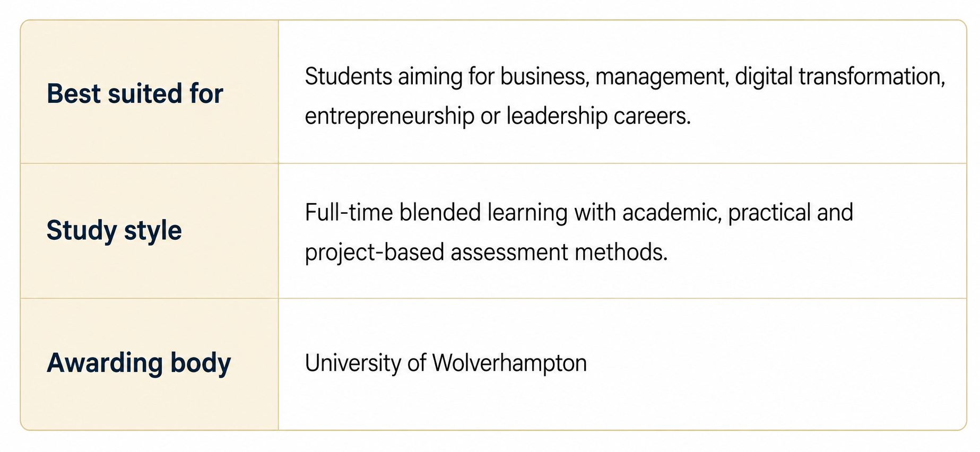This screenshot has width=980, height=452.
Task: Click the word 'Wolverhampton'
Action: click(x=509, y=363)
